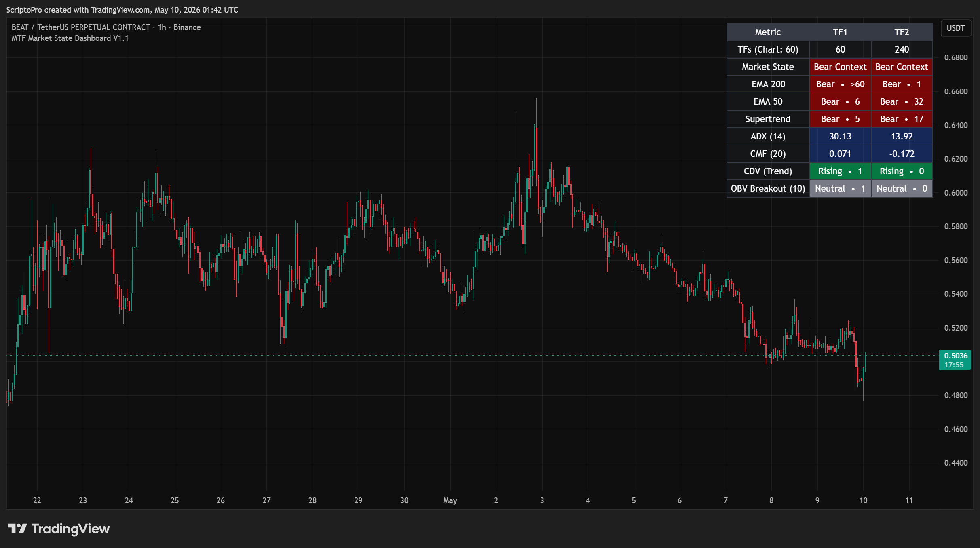The height and width of the screenshot is (548, 980).
Task: Click the Bear • 32 cell
Action: [902, 101]
